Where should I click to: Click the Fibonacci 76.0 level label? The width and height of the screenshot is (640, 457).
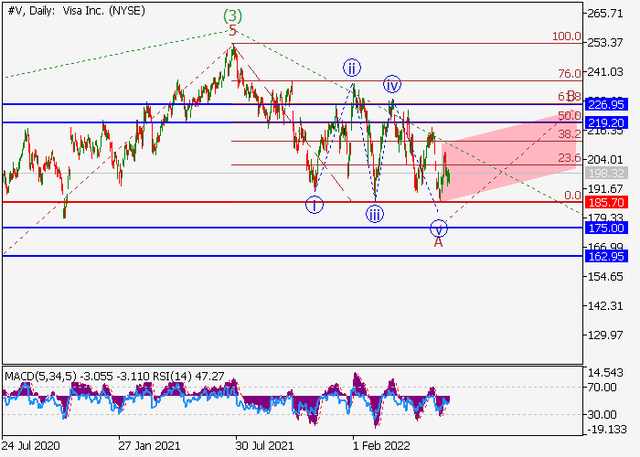569,74
